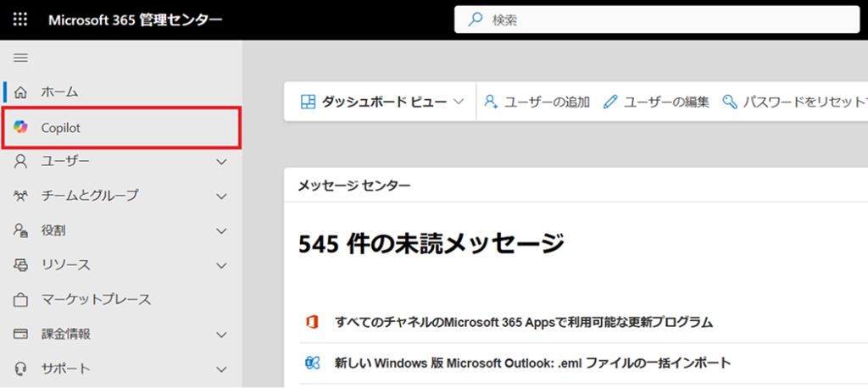Click the Office icon on updates message
Image resolution: width=868 pixels, height=388 pixels.
[313, 322]
